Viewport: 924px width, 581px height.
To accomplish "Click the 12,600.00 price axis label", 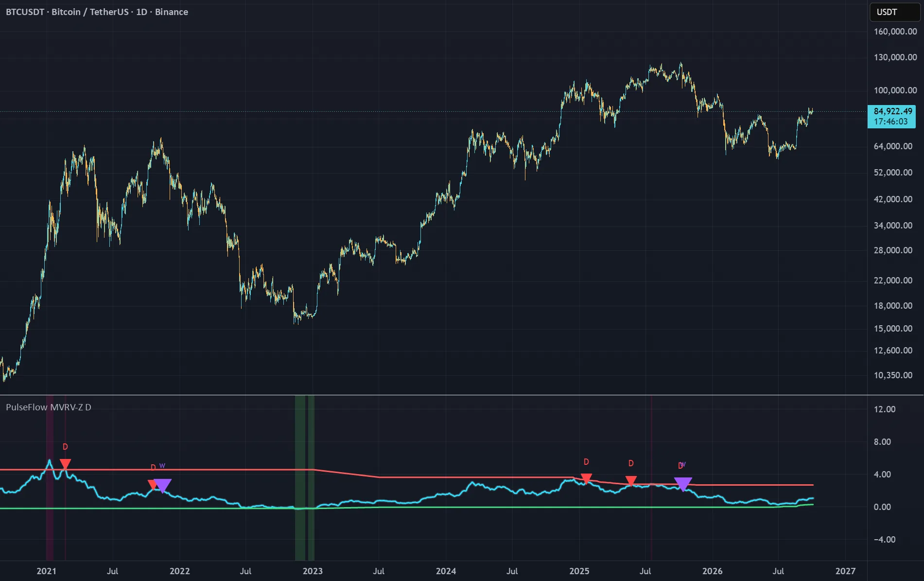I will (893, 351).
